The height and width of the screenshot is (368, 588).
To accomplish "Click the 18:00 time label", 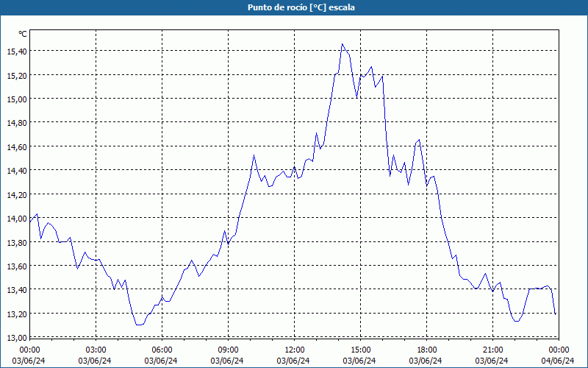I will point(427,350).
